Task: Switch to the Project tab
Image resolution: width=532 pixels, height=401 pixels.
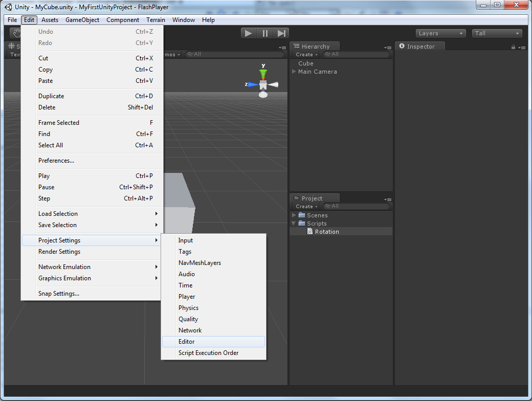Action: coord(315,198)
